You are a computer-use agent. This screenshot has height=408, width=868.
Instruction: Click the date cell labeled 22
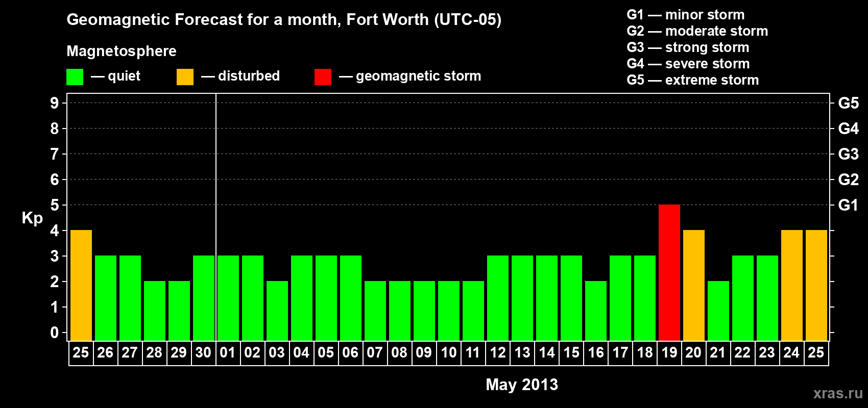743,353
